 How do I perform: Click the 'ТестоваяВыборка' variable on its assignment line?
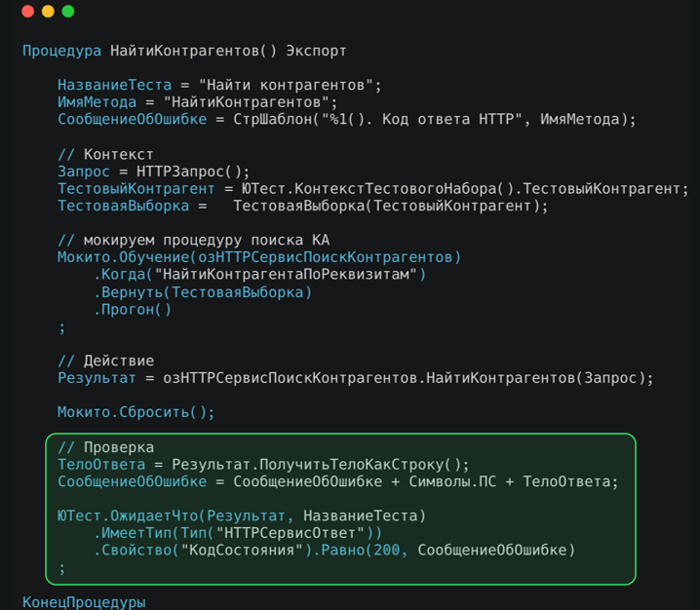click(x=123, y=206)
